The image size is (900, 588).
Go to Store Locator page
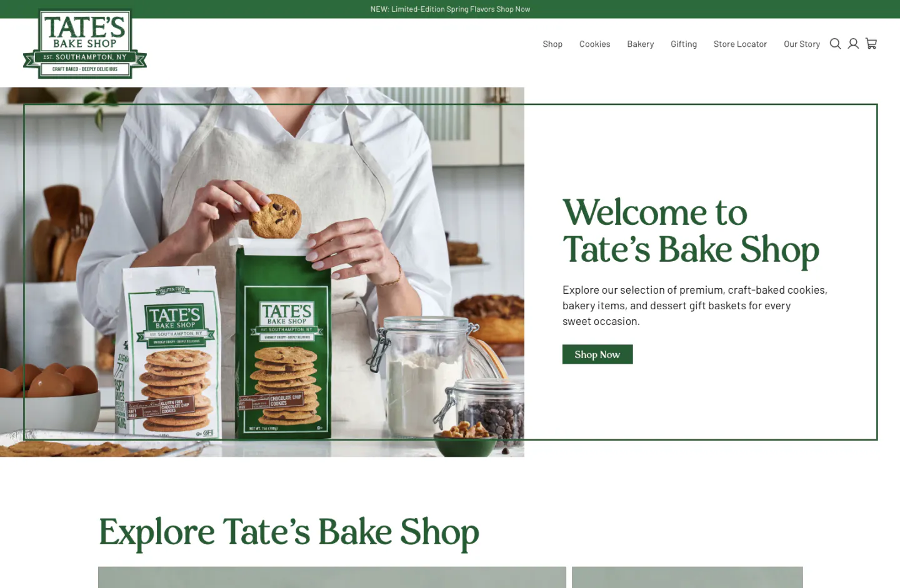tap(740, 44)
